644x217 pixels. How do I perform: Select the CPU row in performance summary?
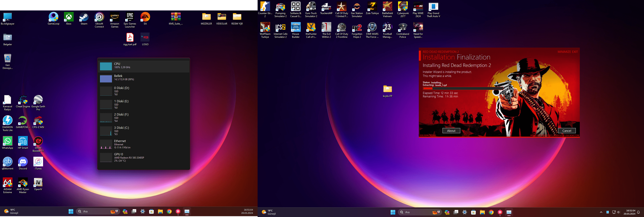click(144, 66)
